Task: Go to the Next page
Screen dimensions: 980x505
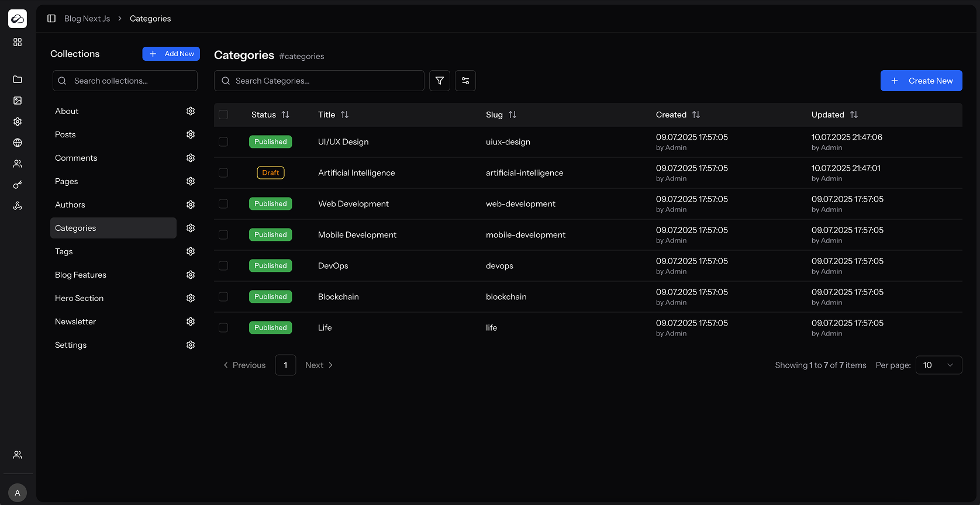Action: 319,365
